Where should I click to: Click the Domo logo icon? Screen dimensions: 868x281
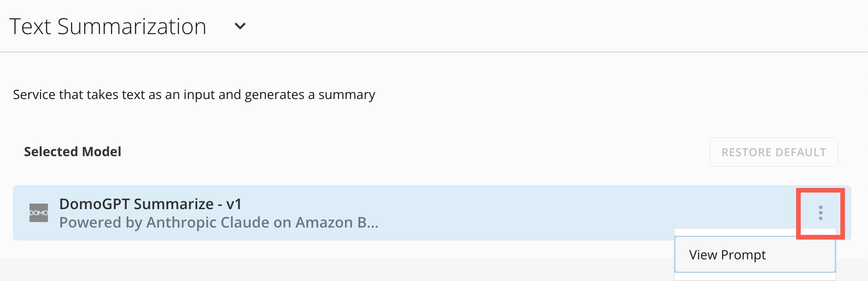39,213
